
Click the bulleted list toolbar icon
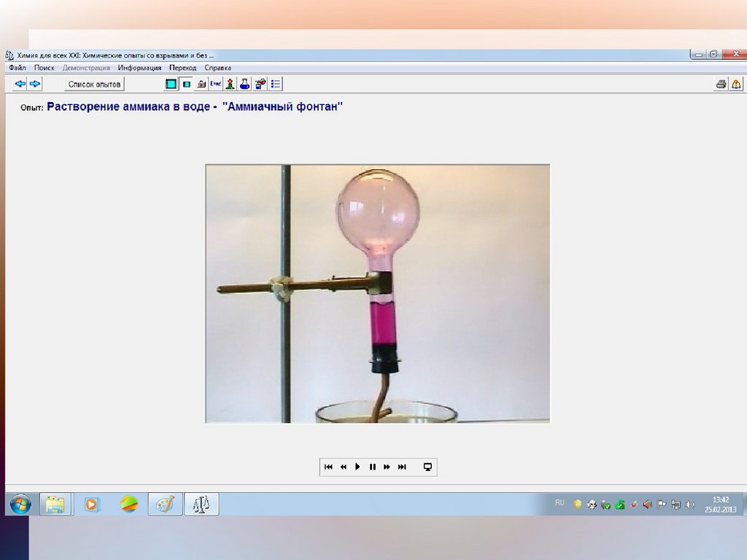point(276,84)
